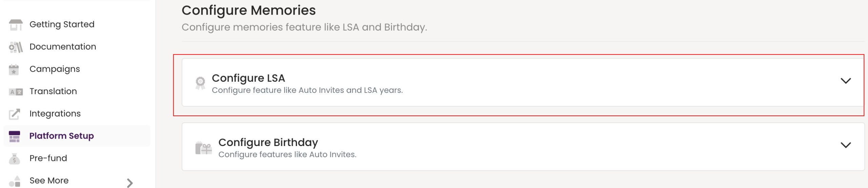
Task: Open Getting Started in the sidebar
Action: tap(62, 24)
